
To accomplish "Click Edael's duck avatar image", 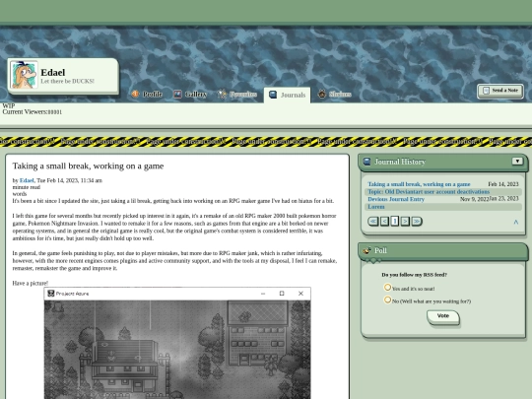I will tap(24, 75).
